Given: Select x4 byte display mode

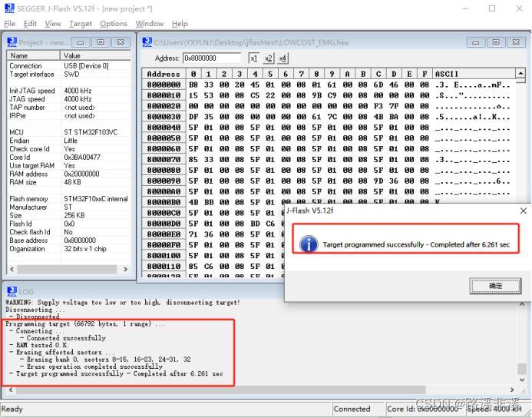Looking at the screenshot, I should click(x=283, y=58).
